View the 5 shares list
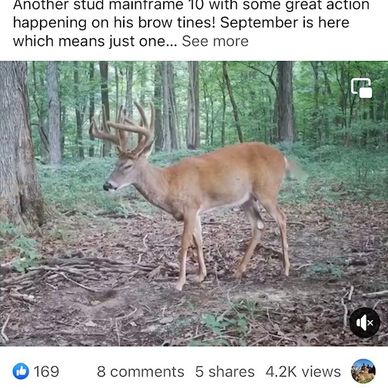This screenshot has height=388, width=388. 225,372
